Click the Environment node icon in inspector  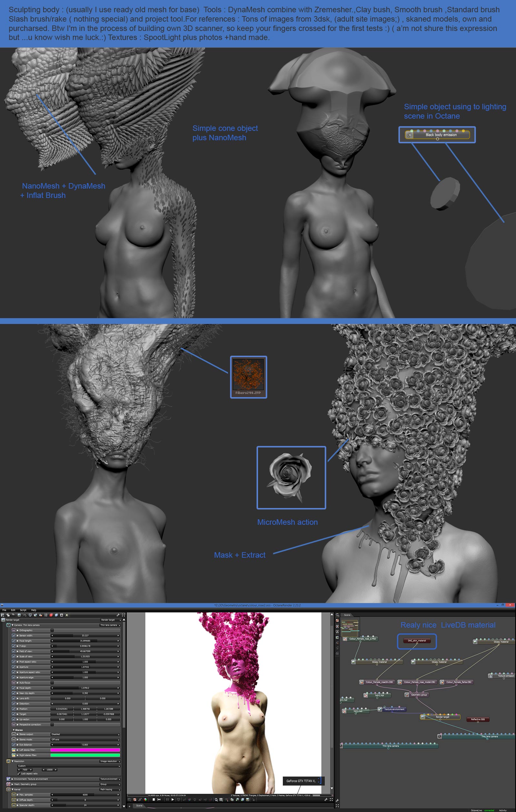pyautogui.click(x=8, y=779)
